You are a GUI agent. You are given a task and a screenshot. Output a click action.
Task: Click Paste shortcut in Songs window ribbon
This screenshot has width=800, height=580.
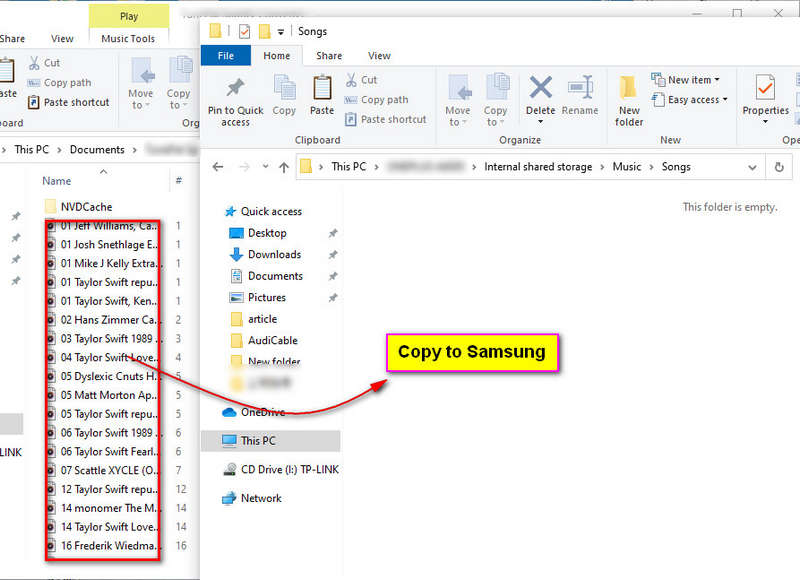click(x=386, y=119)
